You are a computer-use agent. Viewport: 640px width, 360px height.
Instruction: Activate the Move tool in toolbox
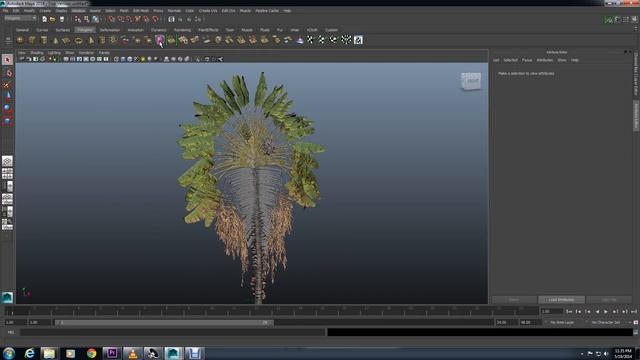coord(7,96)
